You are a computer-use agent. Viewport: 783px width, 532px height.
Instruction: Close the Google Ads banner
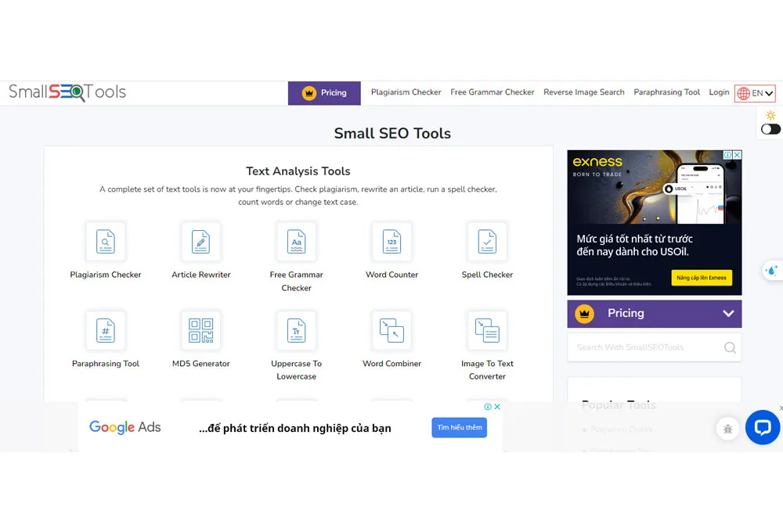(x=497, y=407)
